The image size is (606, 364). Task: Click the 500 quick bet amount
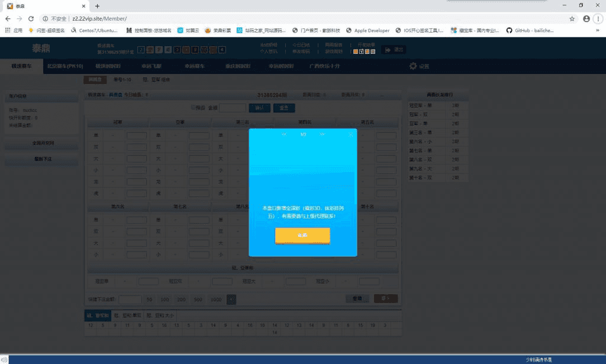198,299
